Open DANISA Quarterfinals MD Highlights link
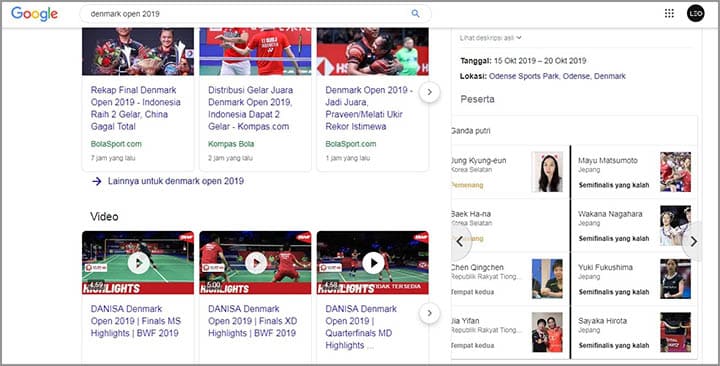Image resolution: width=720 pixels, height=366 pixels. pyautogui.click(x=361, y=327)
